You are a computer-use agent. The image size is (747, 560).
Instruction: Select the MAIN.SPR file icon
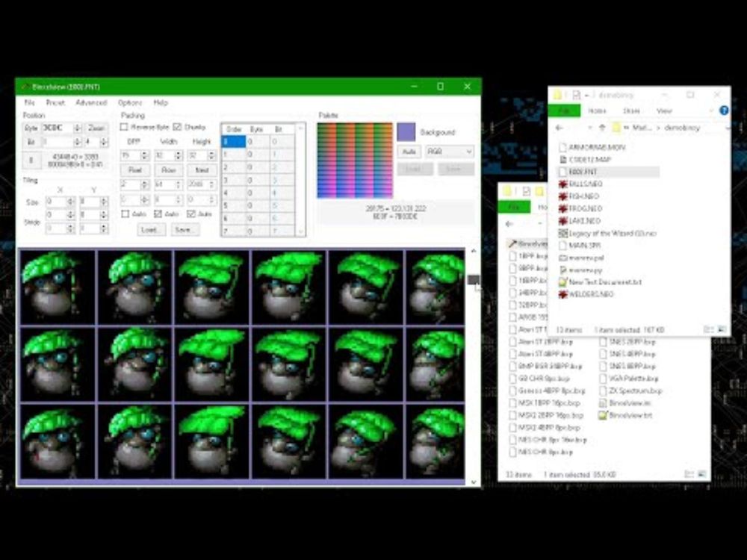coord(562,245)
